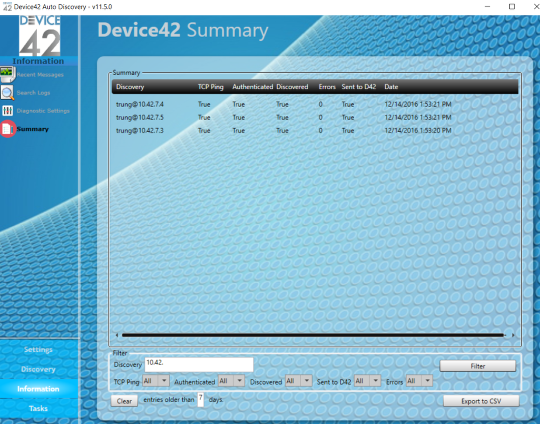Sort by the Date column header
The height and width of the screenshot is (424, 540).
[x=391, y=87]
